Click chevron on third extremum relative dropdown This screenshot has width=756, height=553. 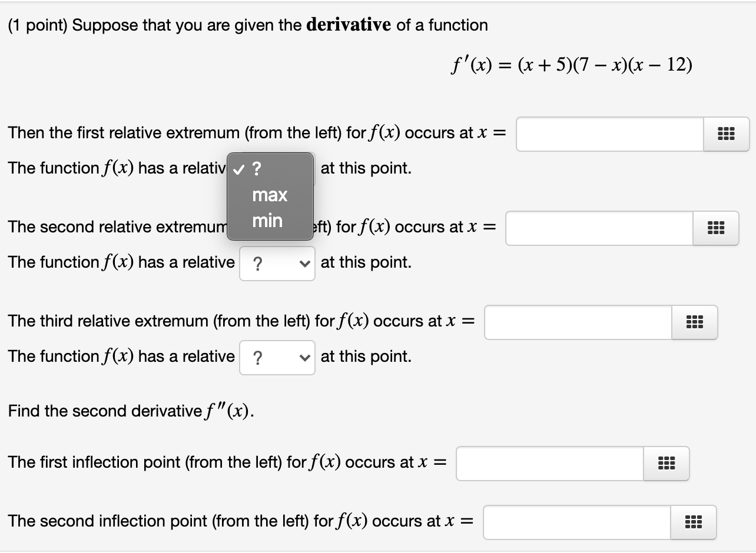(306, 357)
